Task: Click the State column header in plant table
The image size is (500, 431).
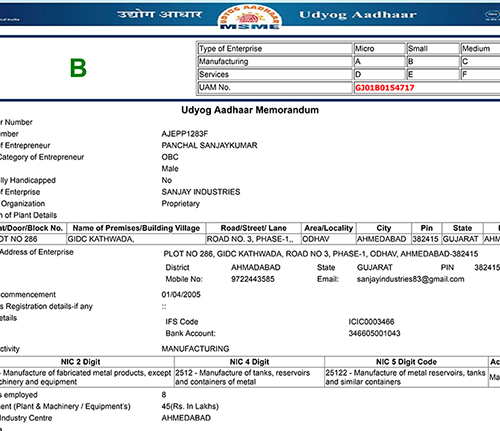Action: 462,228
